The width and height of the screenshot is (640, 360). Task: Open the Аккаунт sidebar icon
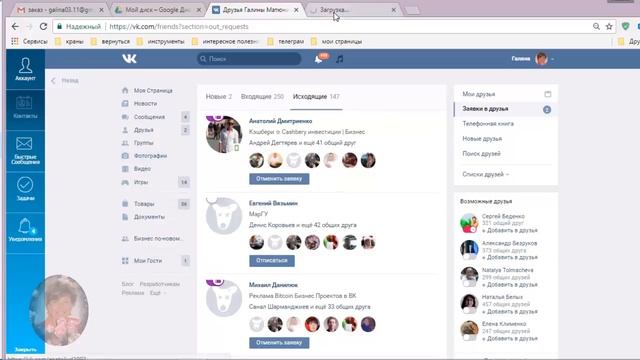(25, 69)
